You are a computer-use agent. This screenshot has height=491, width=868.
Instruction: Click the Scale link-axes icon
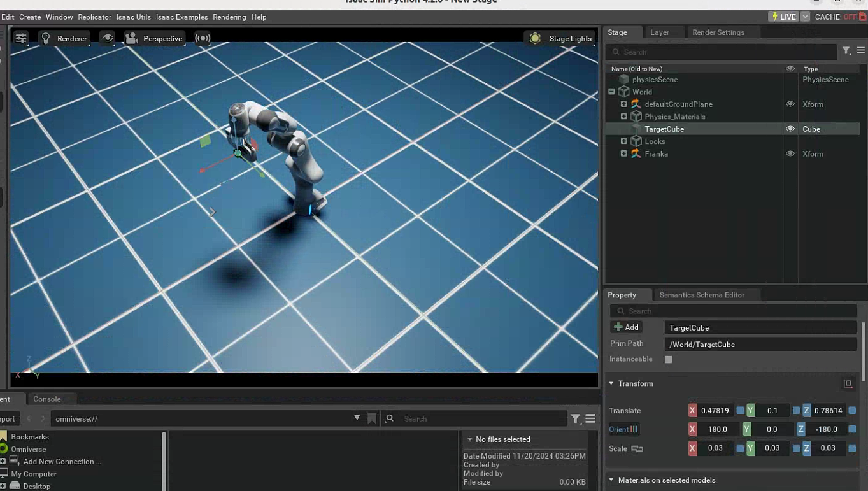(x=637, y=448)
